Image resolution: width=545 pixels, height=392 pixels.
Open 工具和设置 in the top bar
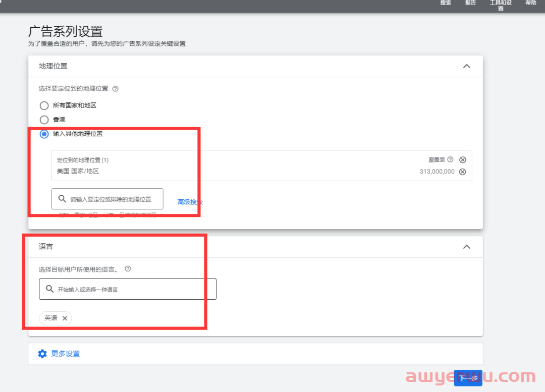(x=501, y=5)
